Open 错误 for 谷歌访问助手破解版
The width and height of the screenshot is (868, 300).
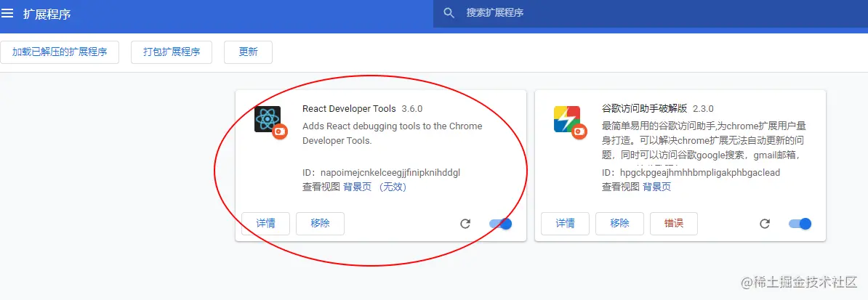pyautogui.click(x=674, y=224)
